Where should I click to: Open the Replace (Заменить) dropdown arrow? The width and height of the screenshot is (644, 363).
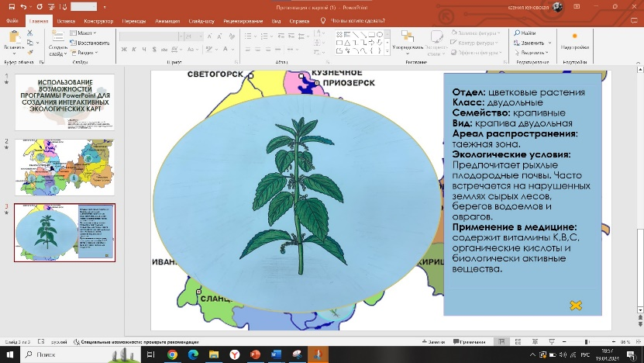click(x=549, y=43)
